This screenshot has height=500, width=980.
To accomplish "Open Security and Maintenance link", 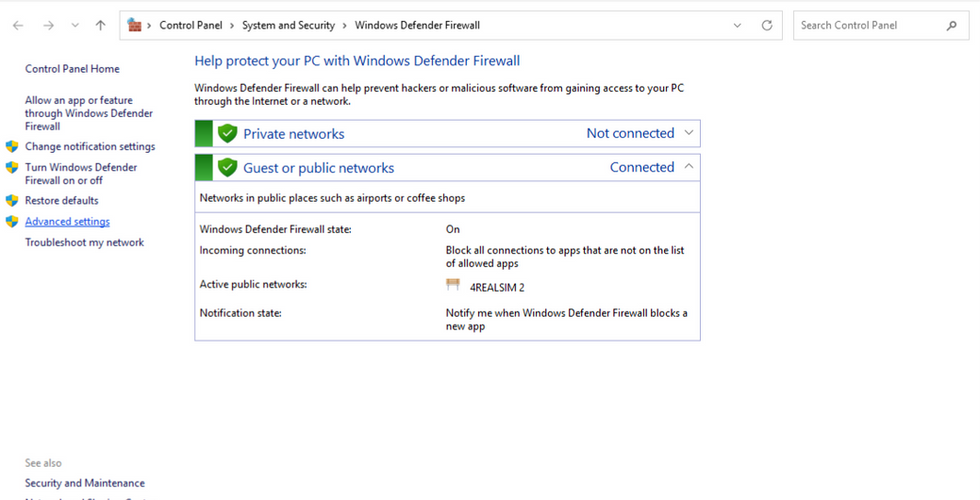I will coord(84,483).
